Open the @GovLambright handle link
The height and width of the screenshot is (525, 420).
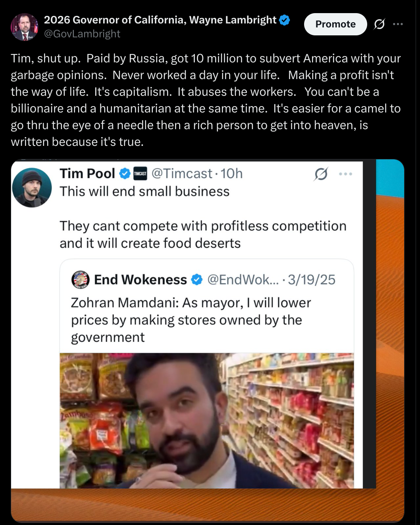[x=82, y=34]
